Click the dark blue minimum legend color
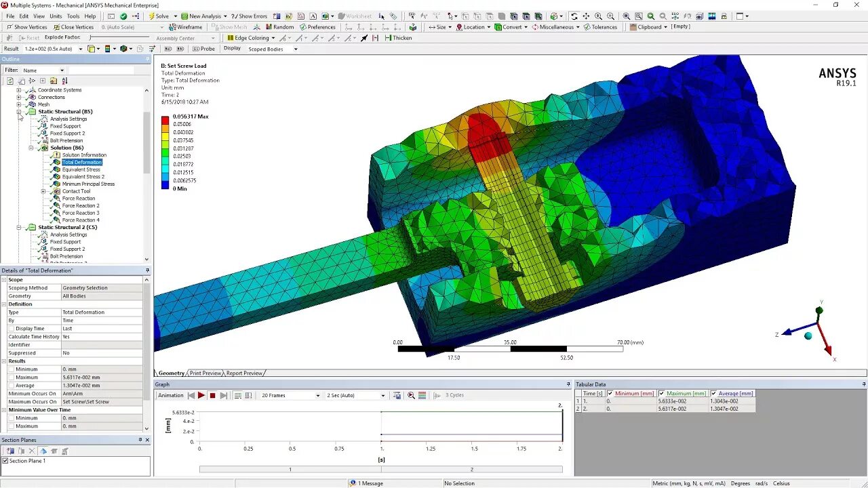 165,184
